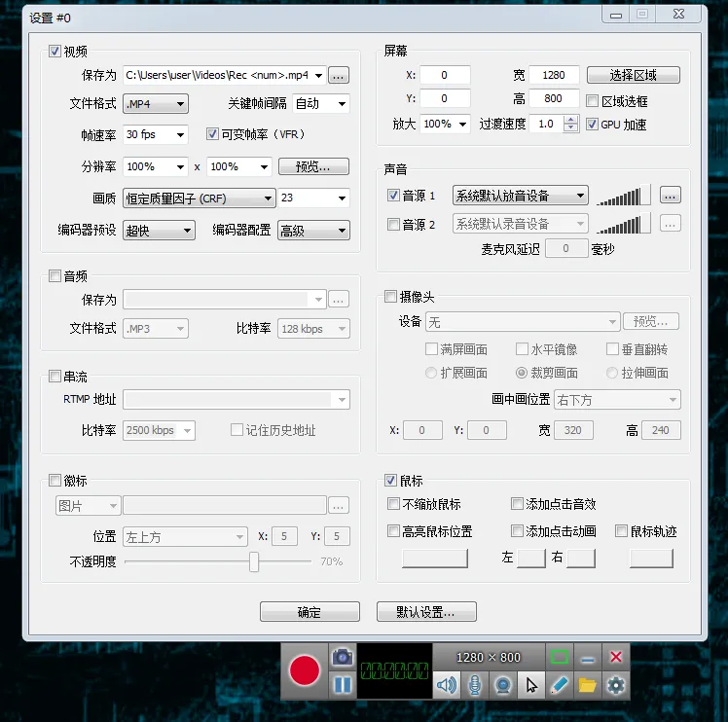Toggle webcam overlay icon
This screenshot has width=728, height=722.
[x=503, y=685]
